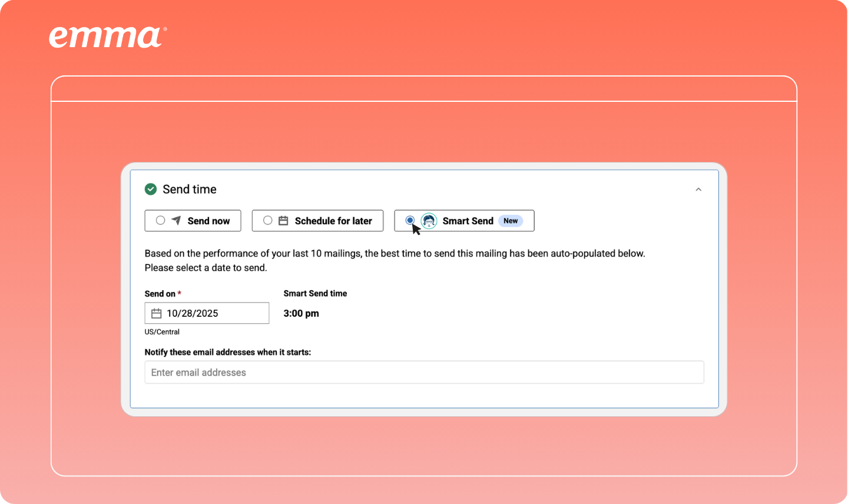Image resolution: width=848 pixels, height=504 pixels.
Task: Click the Smart Send avatar icon
Action: [429, 221]
